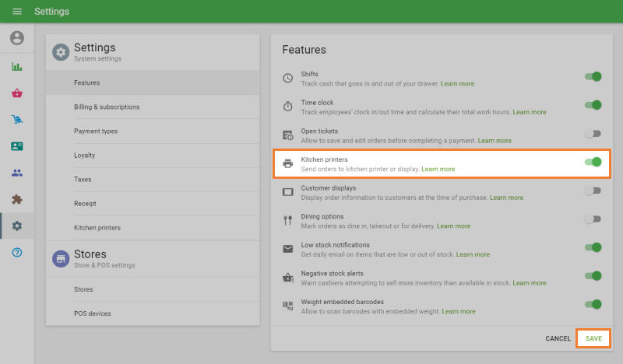Click the Save button
623x364 pixels.
(593, 338)
